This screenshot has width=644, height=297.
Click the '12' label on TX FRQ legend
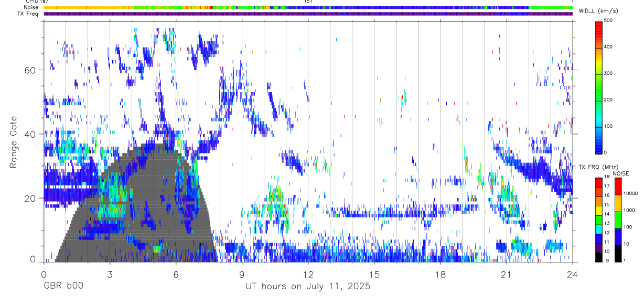[607, 232]
